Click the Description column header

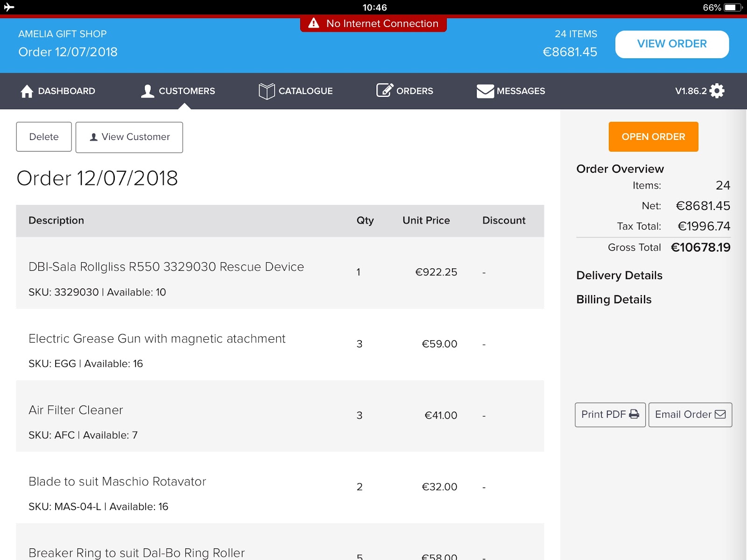point(56,220)
